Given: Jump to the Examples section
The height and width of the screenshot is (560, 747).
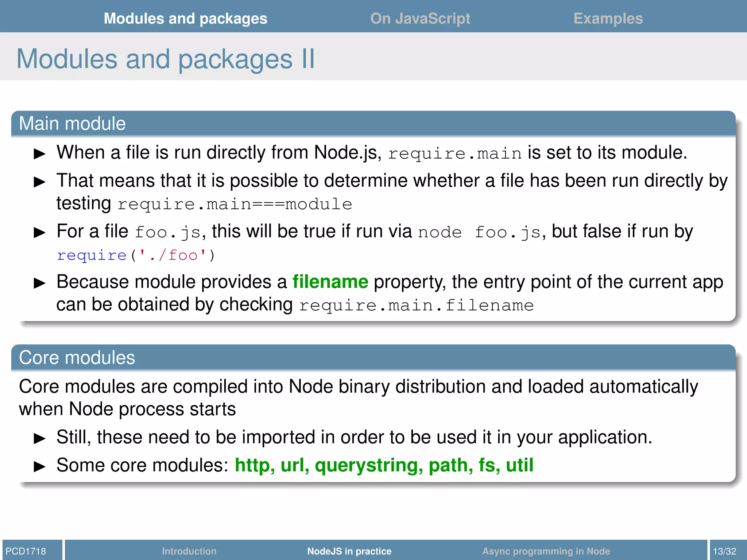Looking at the screenshot, I should click(608, 19).
